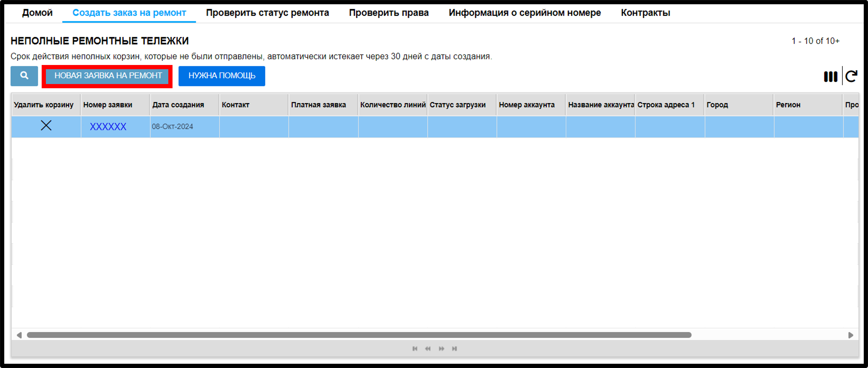This screenshot has width=868, height=368.
Task: Sort by Название аккаунта column header
Action: pyautogui.click(x=601, y=105)
